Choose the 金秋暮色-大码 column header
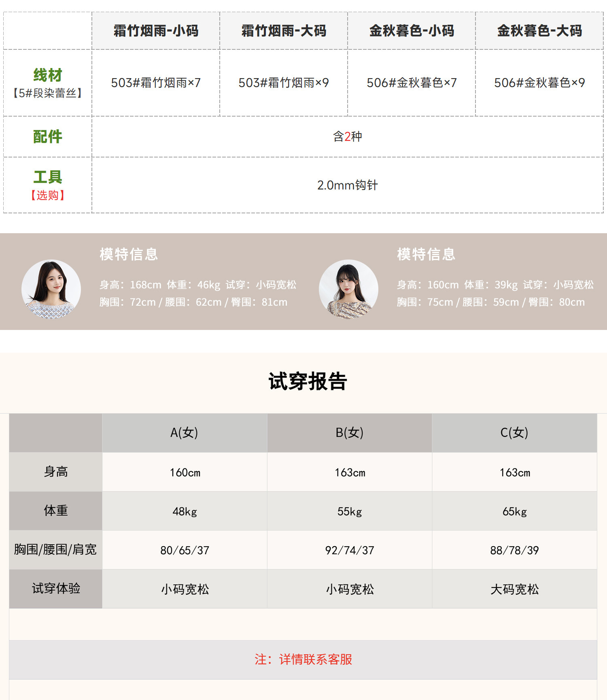The height and width of the screenshot is (700, 607). click(x=539, y=31)
